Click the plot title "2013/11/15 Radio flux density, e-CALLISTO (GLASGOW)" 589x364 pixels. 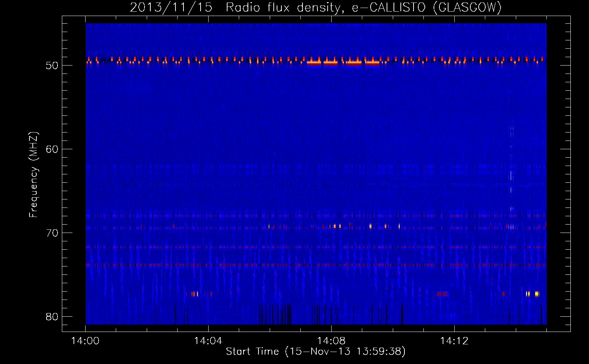[x=316, y=7]
